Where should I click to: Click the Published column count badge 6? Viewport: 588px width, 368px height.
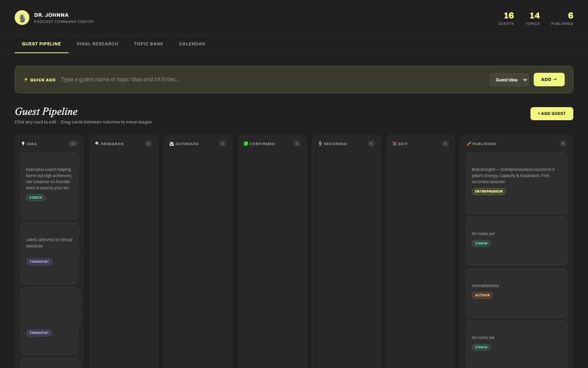(x=563, y=144)
